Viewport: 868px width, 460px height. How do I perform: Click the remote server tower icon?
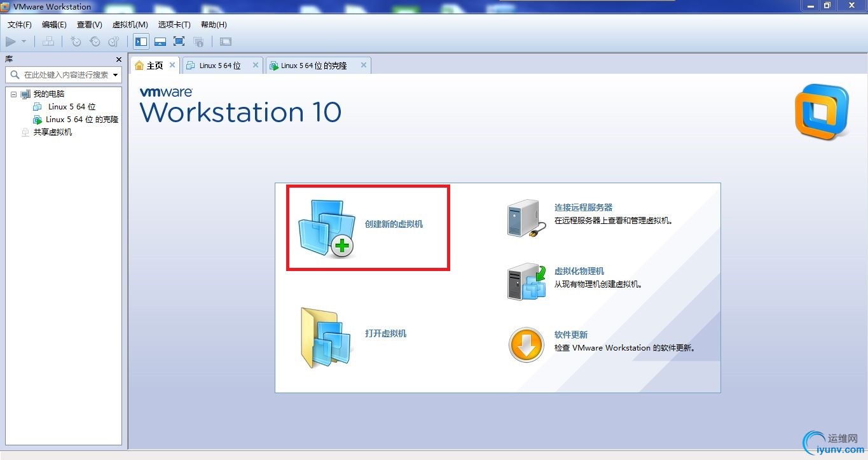tap(526, 220)
